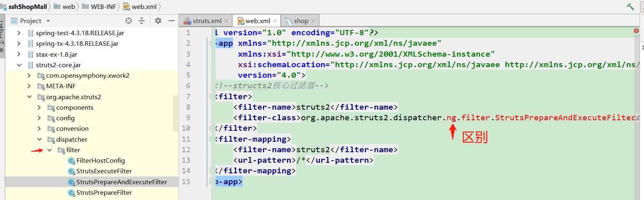644x200 pixels.
Task: Click the filter-class text on line 9
Action: click(267, 117)
